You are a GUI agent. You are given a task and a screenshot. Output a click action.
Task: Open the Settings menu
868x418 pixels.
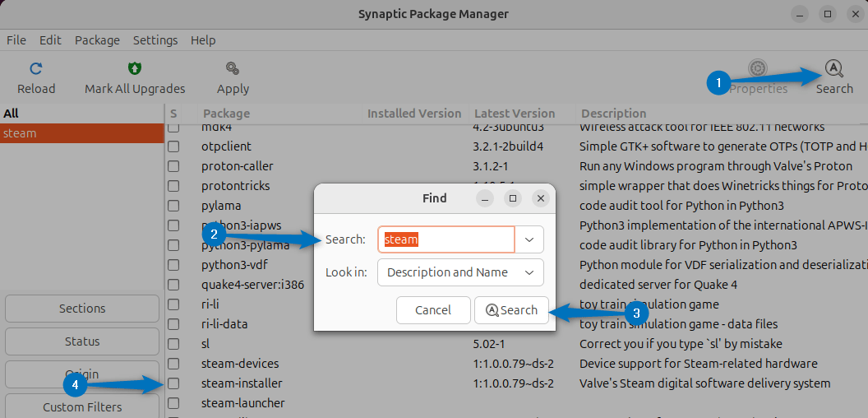[x=155, y=40]
